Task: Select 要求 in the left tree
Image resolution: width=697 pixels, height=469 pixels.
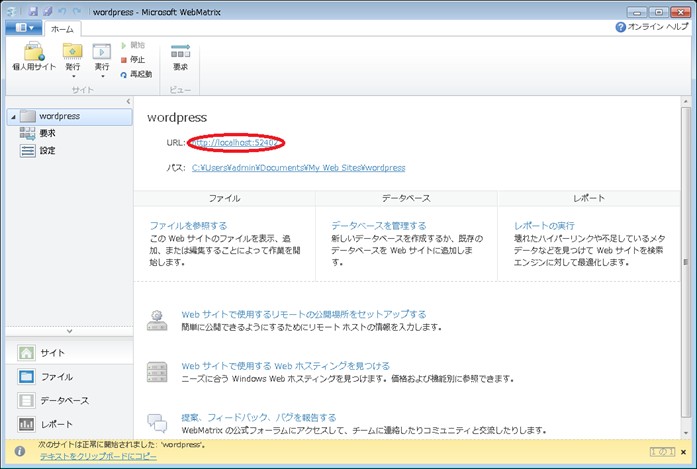Action: [38, 133]
